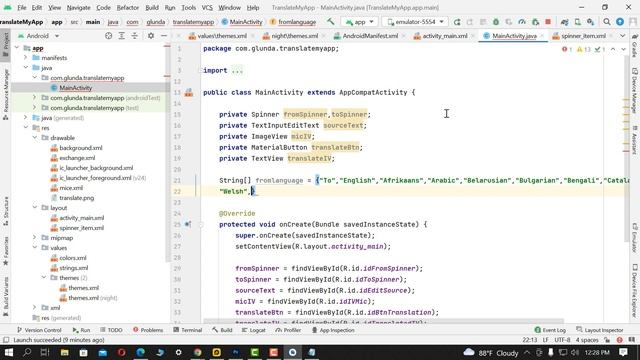
Task: Open the Device Manager toolbar icon
Action: point(578,22)
